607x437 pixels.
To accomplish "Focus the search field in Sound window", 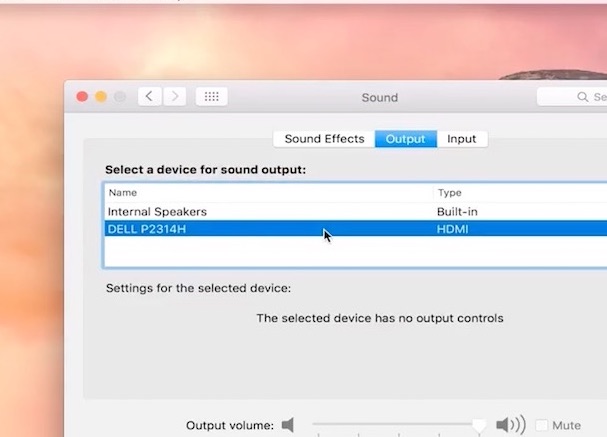I will pyautogui.click(x=572, y=97).
